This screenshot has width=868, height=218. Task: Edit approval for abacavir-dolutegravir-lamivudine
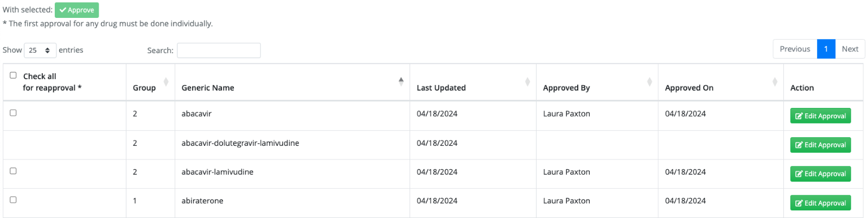click(820, 145)
